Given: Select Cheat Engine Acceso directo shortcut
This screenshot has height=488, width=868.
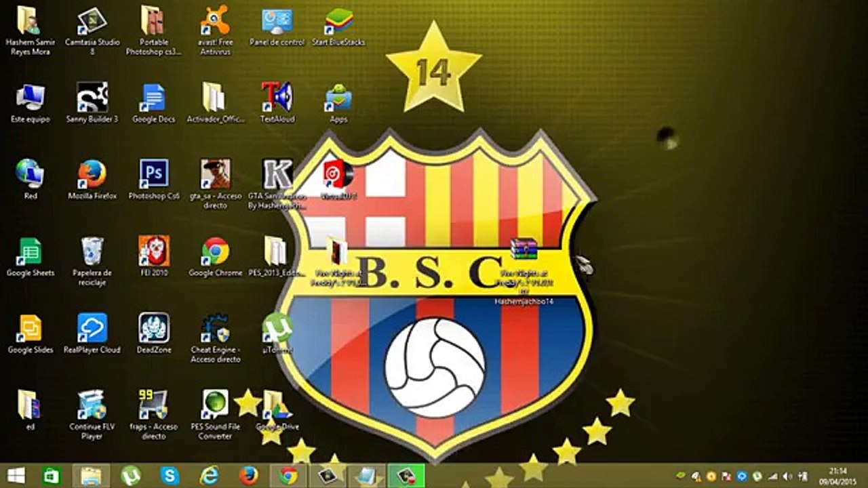Looking at the screenshot, I should 216,338.
